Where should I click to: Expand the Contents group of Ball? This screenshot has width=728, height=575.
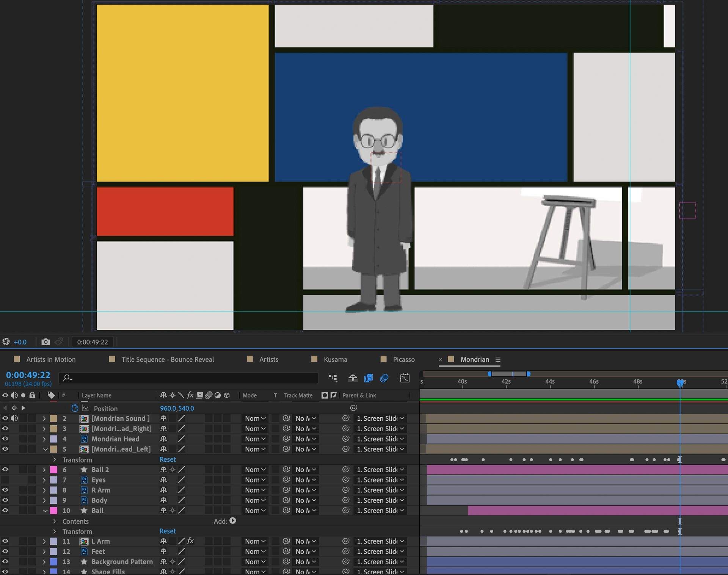point(55,521)
